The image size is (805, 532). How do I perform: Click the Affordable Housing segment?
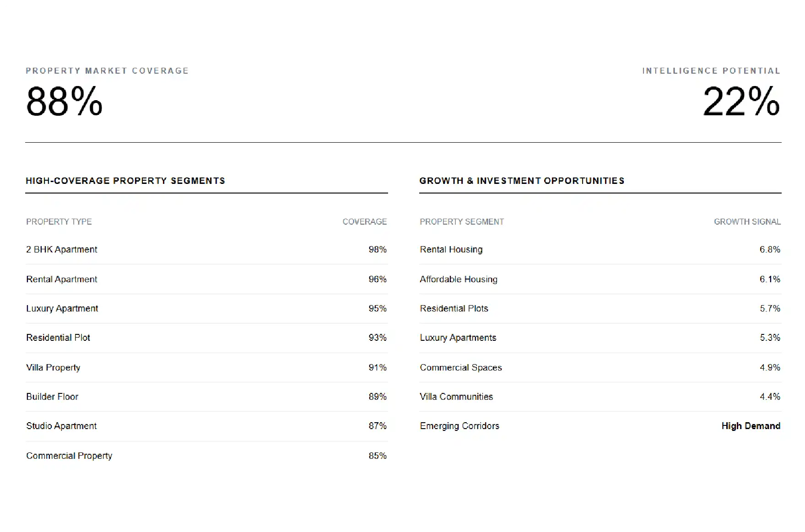[x=600, y=279]
